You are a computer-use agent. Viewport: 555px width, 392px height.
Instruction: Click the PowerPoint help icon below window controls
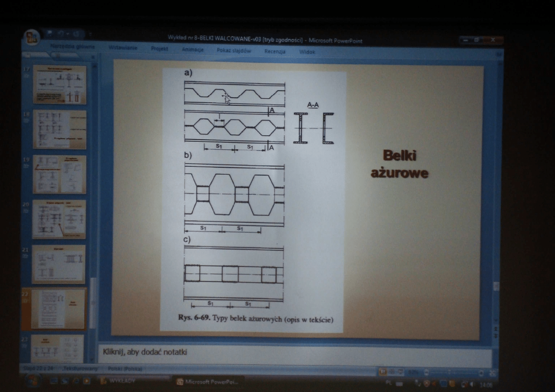[x=498, y=54]
